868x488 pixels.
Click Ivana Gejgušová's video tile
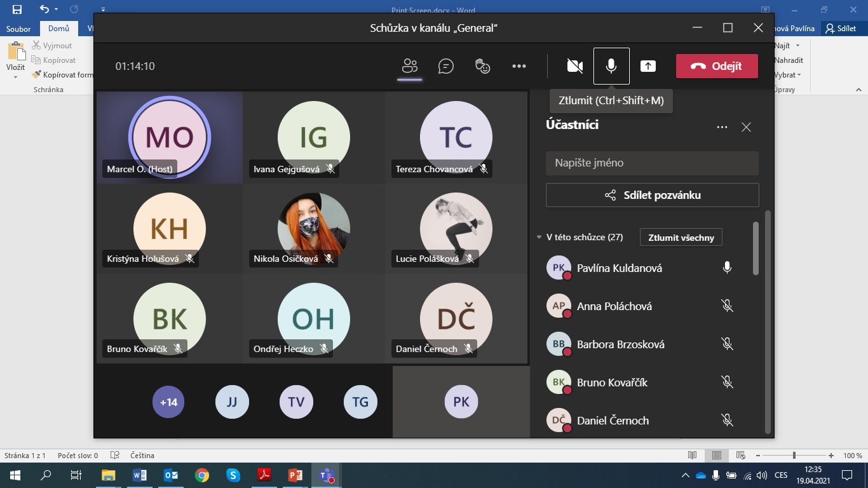tap(314, 137)
